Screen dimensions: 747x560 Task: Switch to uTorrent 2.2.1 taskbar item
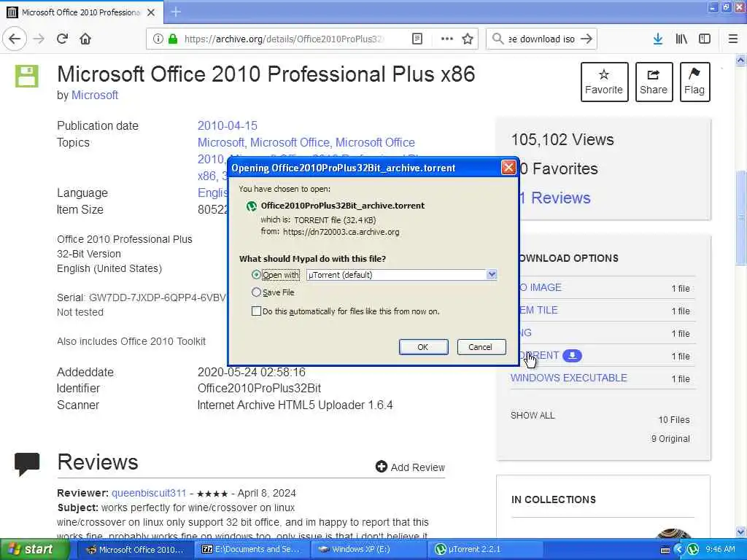(485, 549)
